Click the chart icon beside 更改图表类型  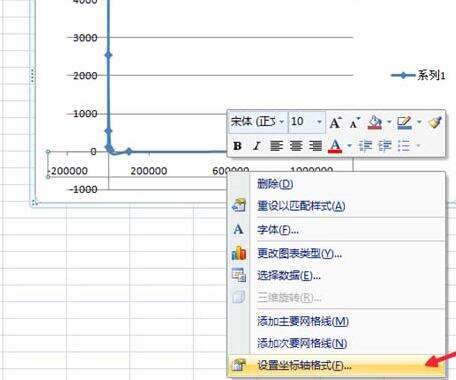pyautogui.click(x=239, y=253)
